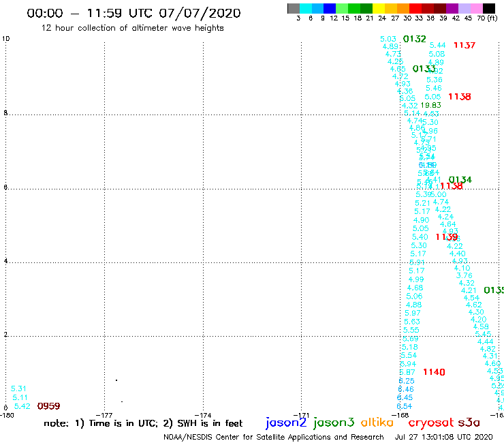Click the green 0134 pass time label
The width and height of the screenshot is (504, 443).
(460, 179)
